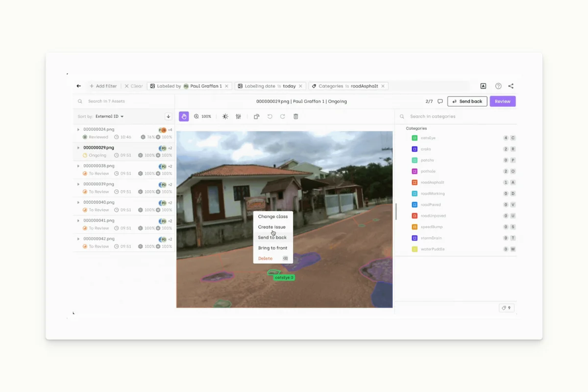Open the share icon in the top bar

pos(511,86)
